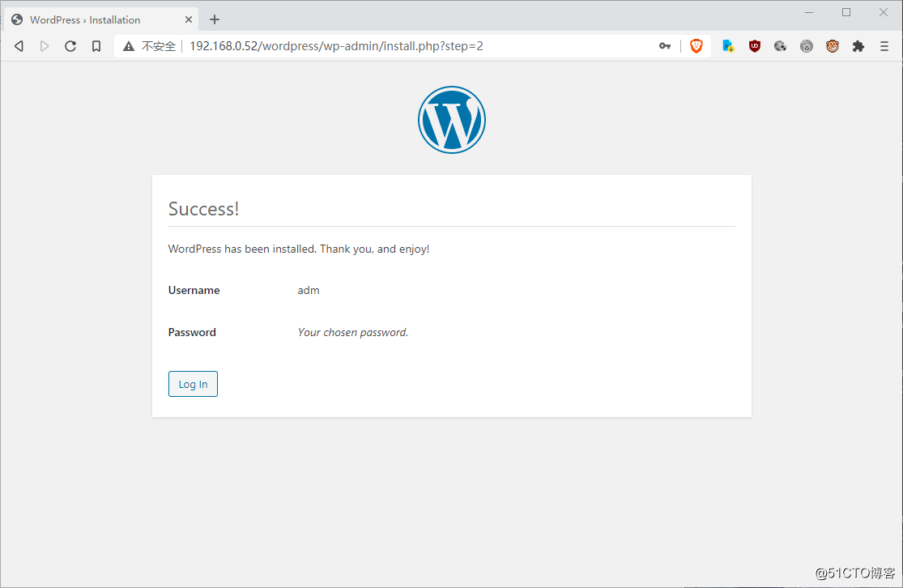
Task: Maximize the browser window
Action: (846, 12)
